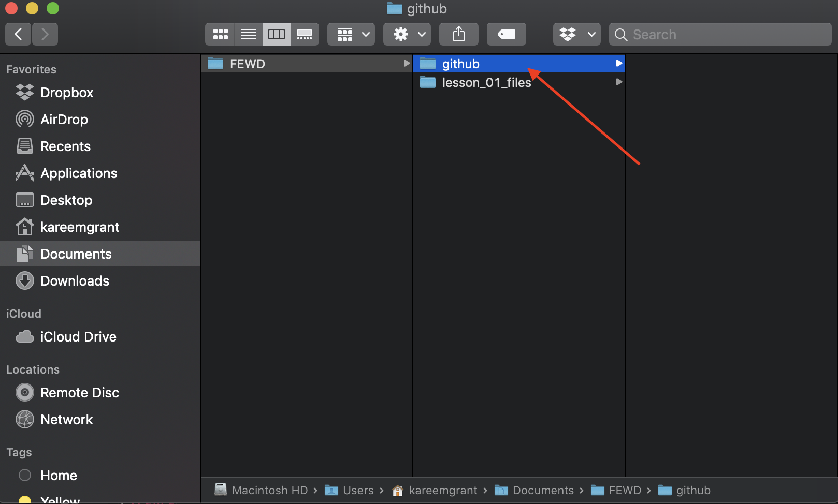Click kareemgrant in the path bar

435,490
